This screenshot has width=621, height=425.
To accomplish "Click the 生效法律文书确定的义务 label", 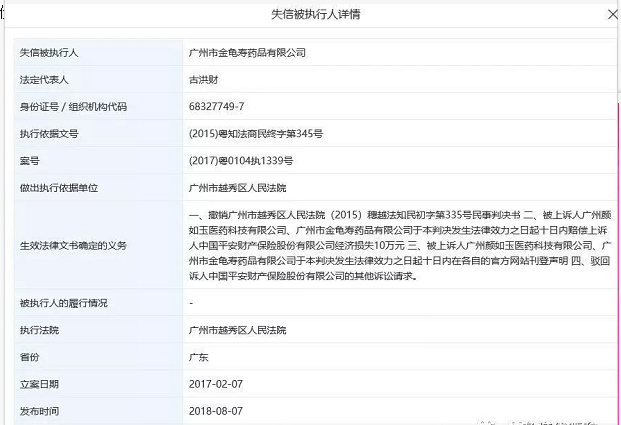I will pyautogui.click(x=74, y=244).
